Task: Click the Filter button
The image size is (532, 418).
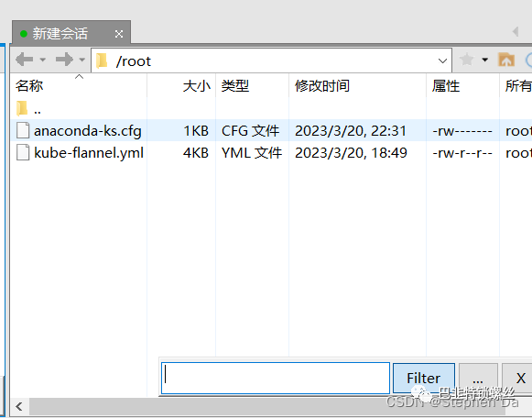Action: (424, 378)
